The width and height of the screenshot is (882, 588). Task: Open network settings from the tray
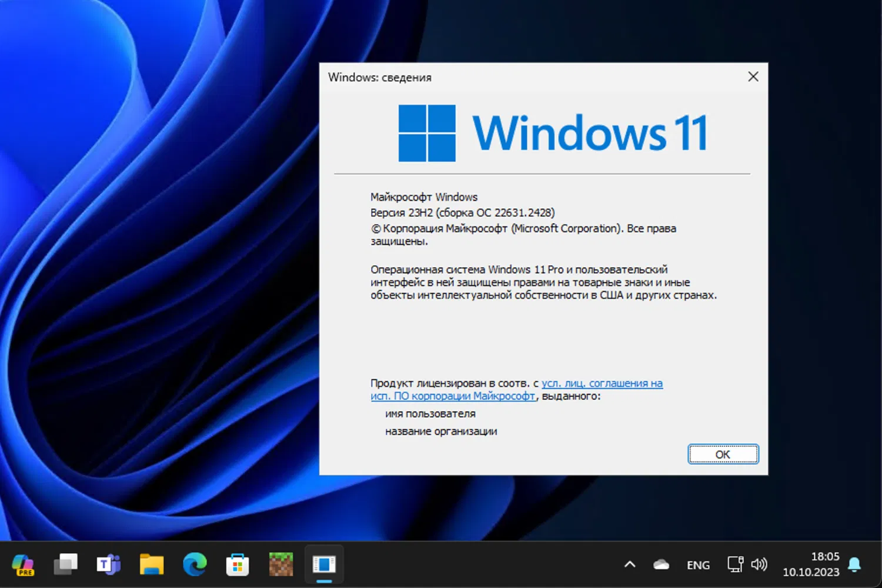coord(734,564)
